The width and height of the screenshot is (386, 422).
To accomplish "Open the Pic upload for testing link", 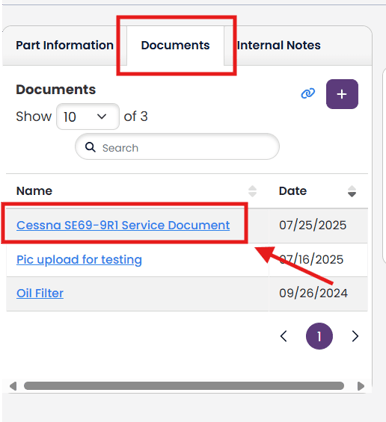I will point(79,260).
